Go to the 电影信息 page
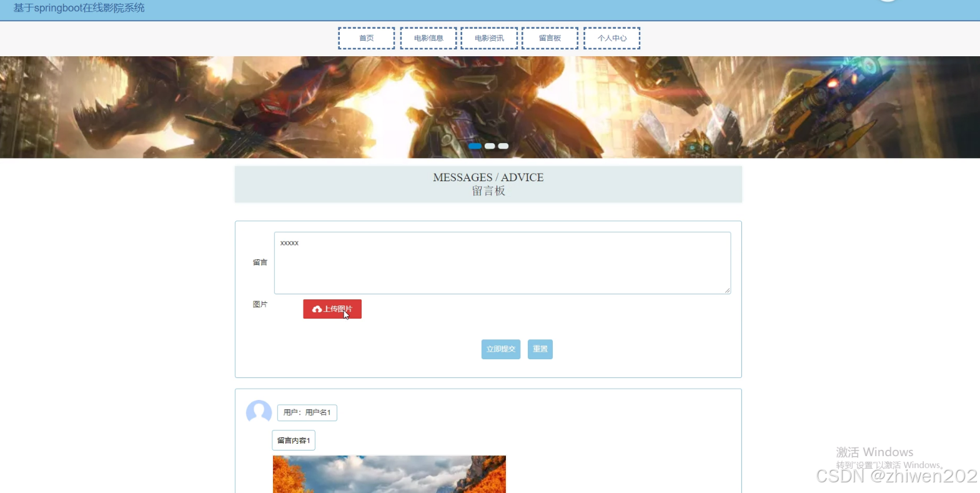The width and height of the screenshot is (980, 493). point(428,38)
